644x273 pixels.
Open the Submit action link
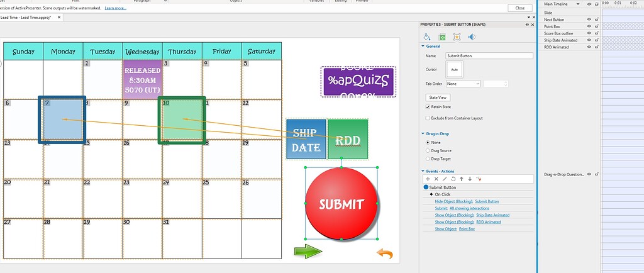[x=441, y=208]
